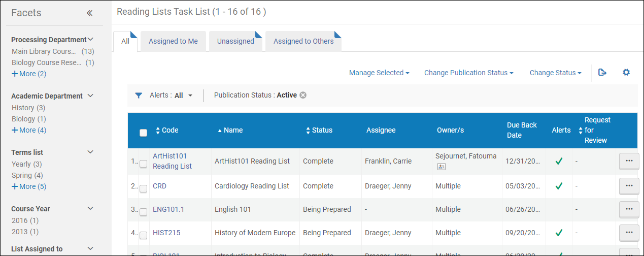644x256 pixels.
Task: Open the Manage Selected dropdown
Action: (379, 73)
